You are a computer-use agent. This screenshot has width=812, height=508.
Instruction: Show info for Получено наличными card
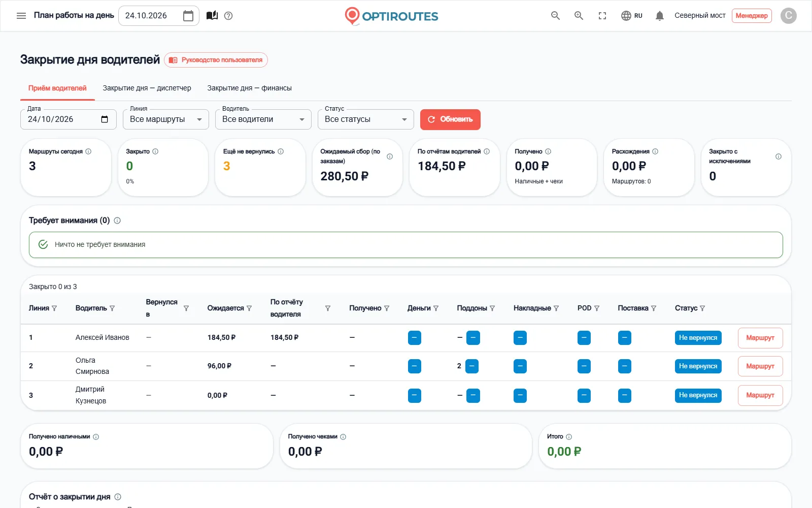[x=96, y=437]
